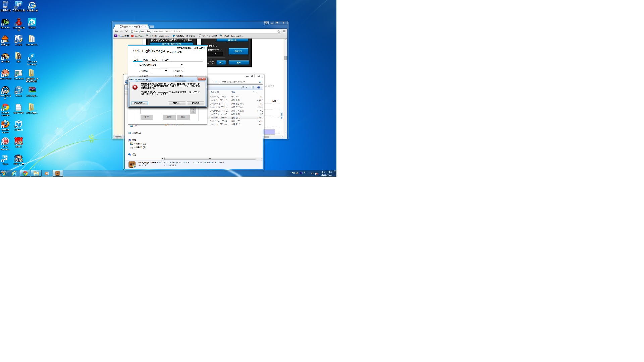Click the rightmost error dialog button

click(195, 103)
